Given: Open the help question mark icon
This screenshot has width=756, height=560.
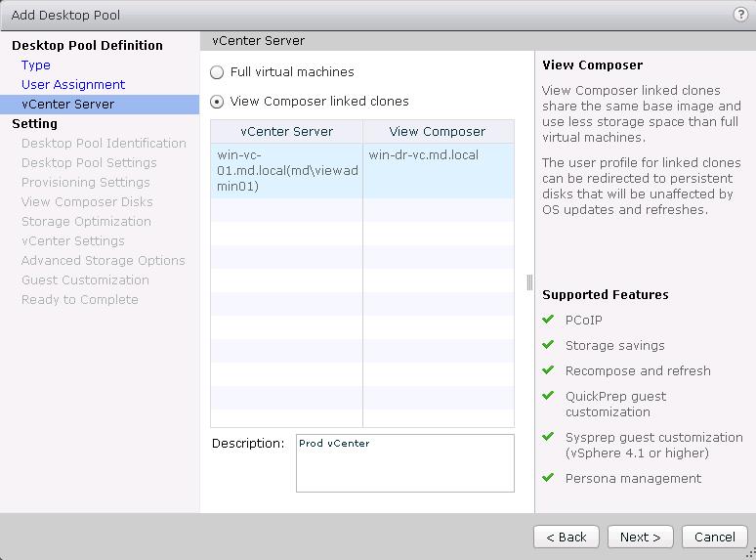Looking at the screenshot, I should click(x=739, y=15).
